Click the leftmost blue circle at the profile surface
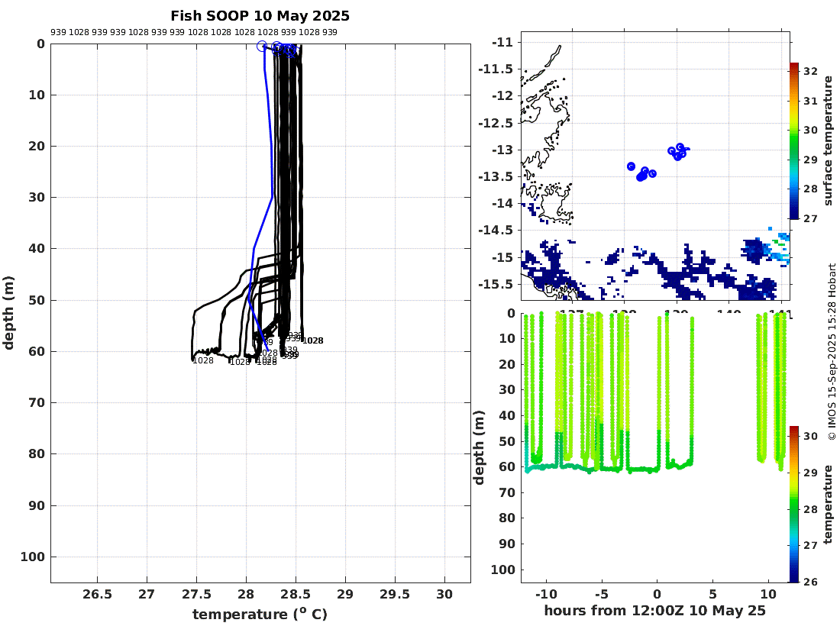Image resolution: width=840 pixels, height=626 pixels. point(261,47)
